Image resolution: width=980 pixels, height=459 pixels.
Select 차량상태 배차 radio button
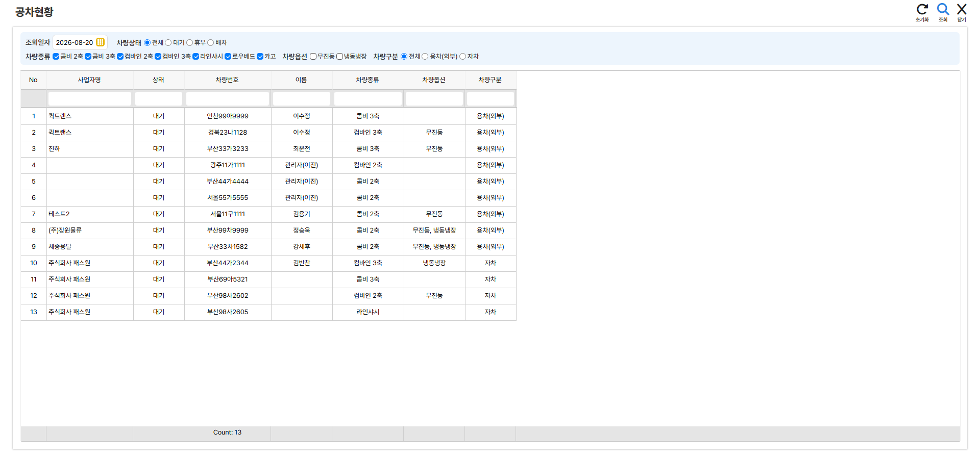[x=210, y=43]
